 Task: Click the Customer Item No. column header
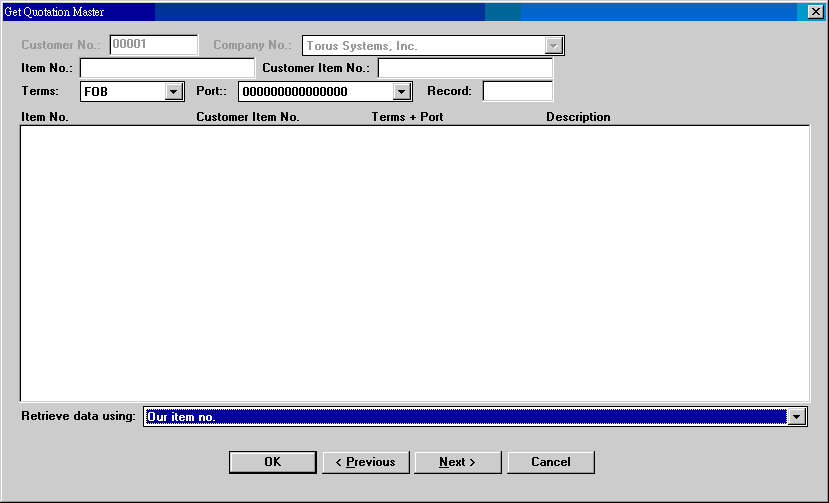tap(248, 117)
